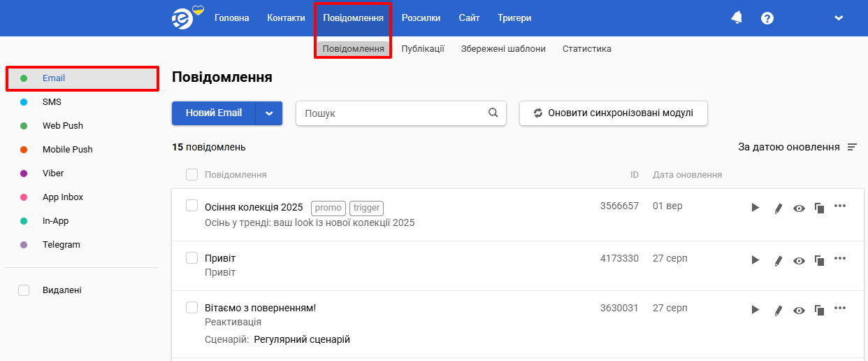Screen dimensions: 868x361
Task: Click message ID 4173330
Action: [619, 258]
